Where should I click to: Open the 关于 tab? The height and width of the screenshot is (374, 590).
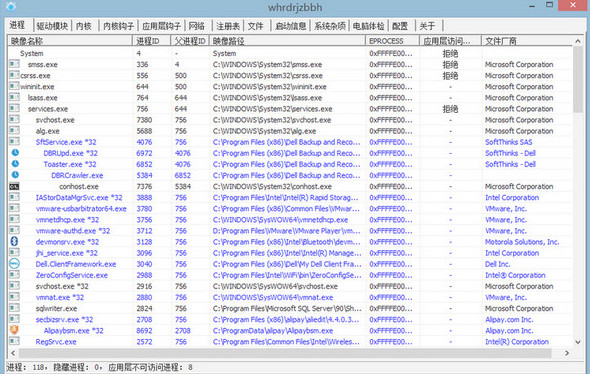pyautogui.click(x=427, y=26)
